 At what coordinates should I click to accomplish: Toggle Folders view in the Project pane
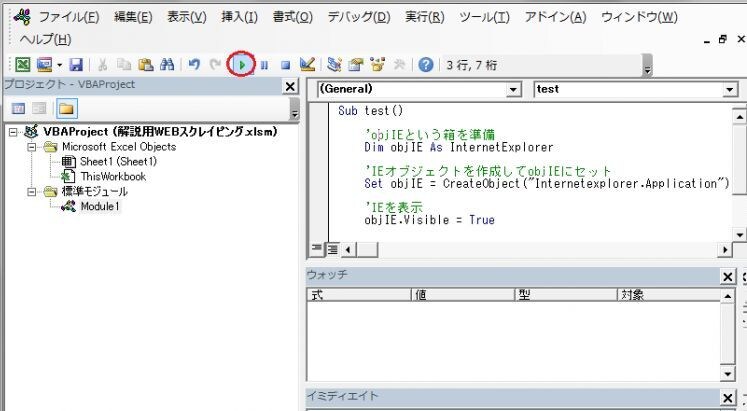67,109
